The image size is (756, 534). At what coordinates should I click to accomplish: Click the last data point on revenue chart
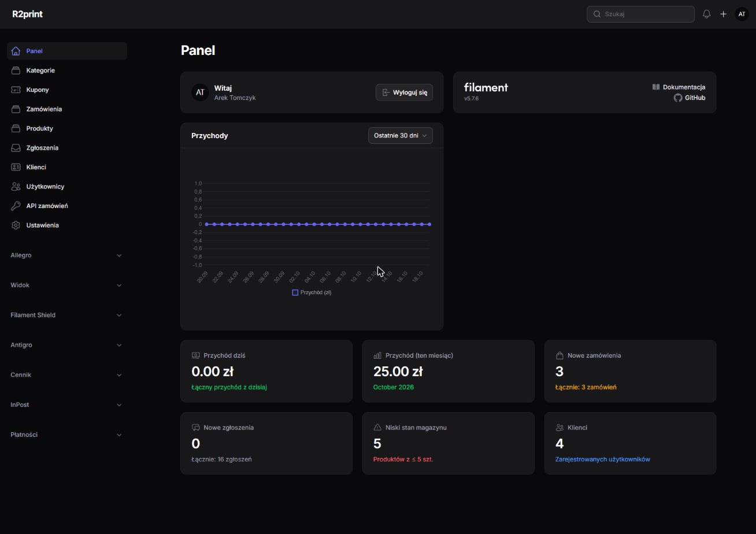click(429, 224)
